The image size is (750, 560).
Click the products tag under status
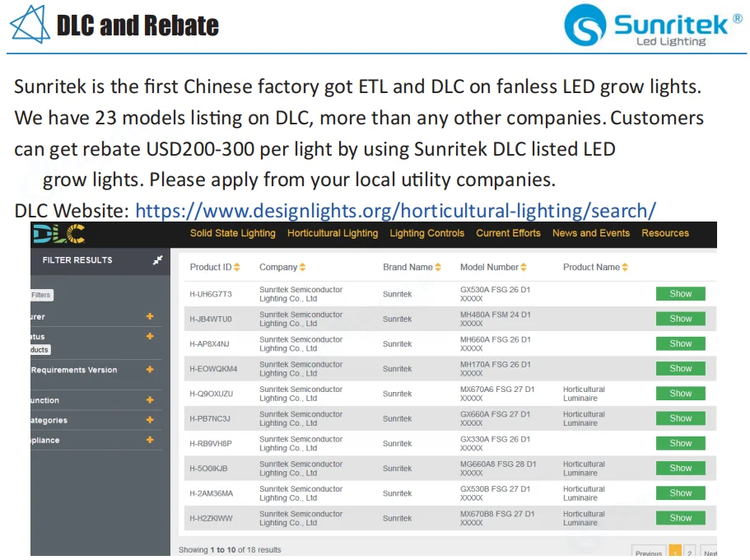[x=40, y=350]
